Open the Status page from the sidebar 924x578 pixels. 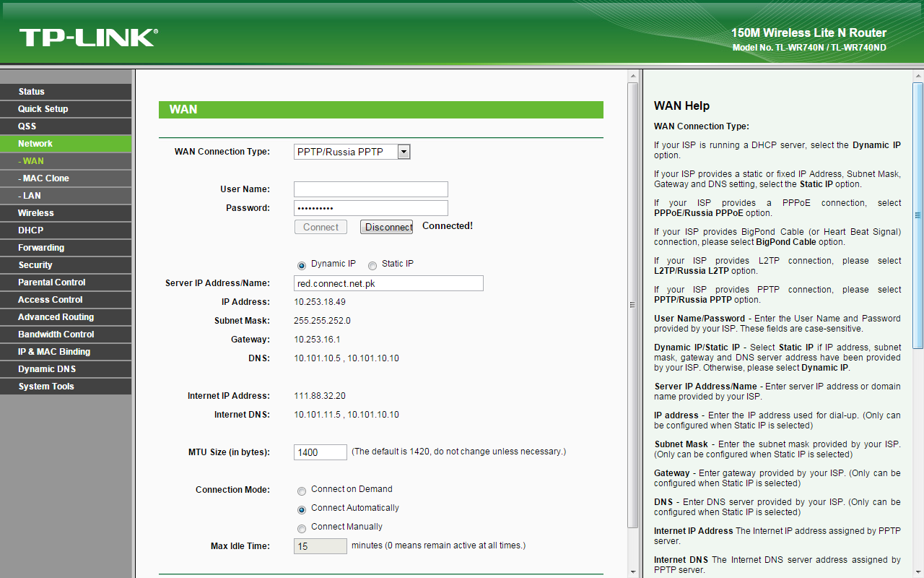[x=32, y=91]
